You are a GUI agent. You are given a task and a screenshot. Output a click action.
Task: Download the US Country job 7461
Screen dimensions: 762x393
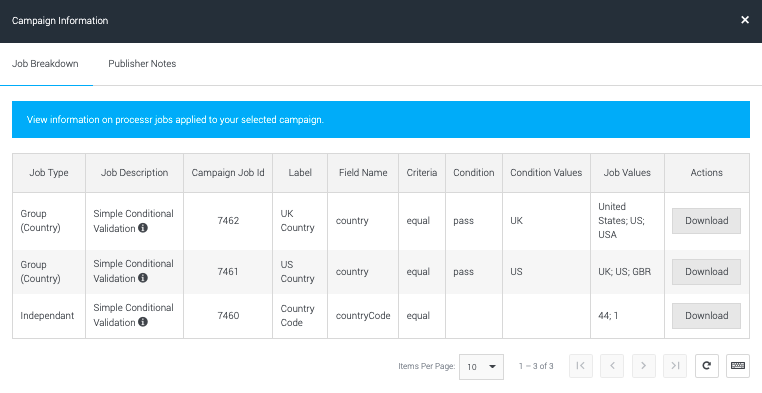point(706,272)
